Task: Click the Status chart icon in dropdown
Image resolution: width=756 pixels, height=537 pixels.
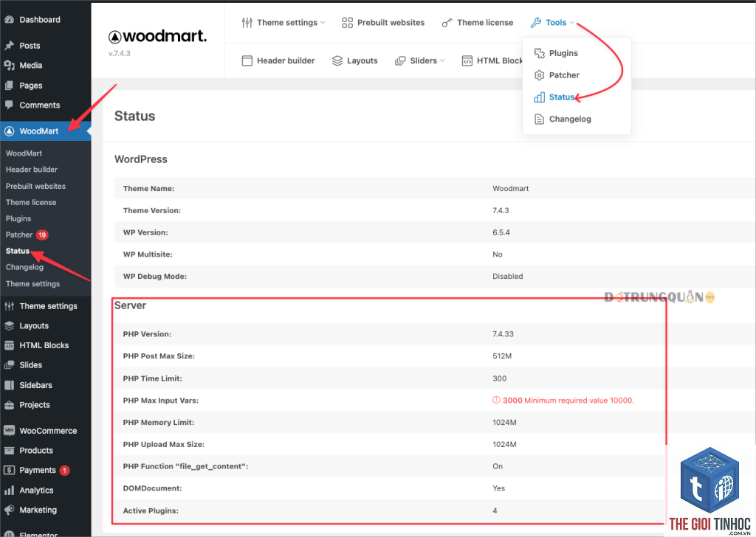Action: coord(539,97)
